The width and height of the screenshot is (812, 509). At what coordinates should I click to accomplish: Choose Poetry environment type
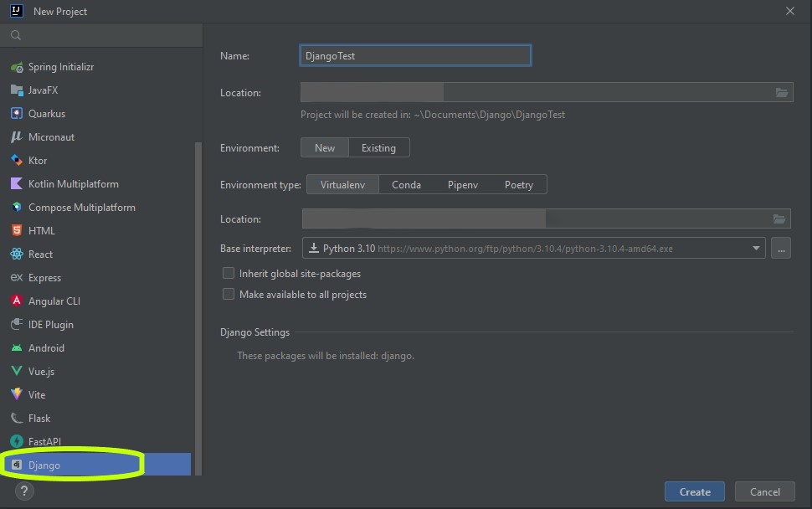click(x=519, y=185)
